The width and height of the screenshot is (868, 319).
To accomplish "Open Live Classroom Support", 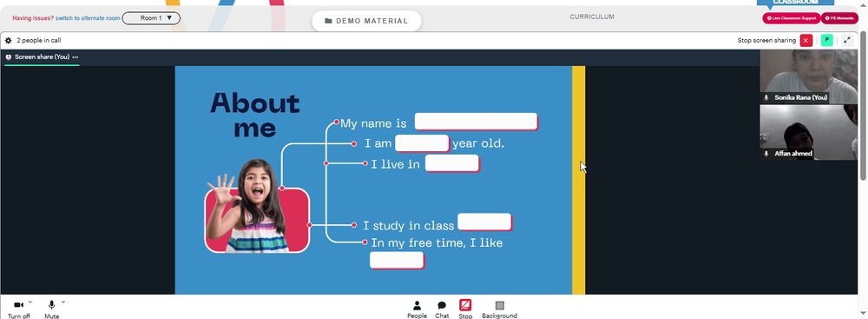I will pyautogui.click(x=791, y=18).
